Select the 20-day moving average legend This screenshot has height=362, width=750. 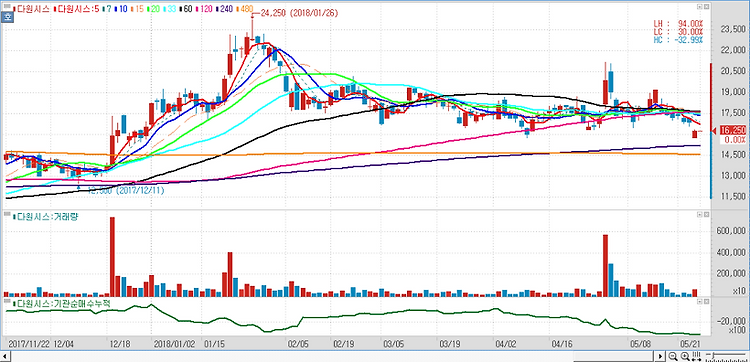[154, 9]
